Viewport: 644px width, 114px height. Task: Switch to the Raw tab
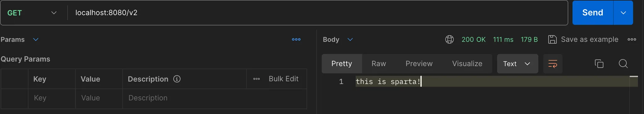coord(379,64)
